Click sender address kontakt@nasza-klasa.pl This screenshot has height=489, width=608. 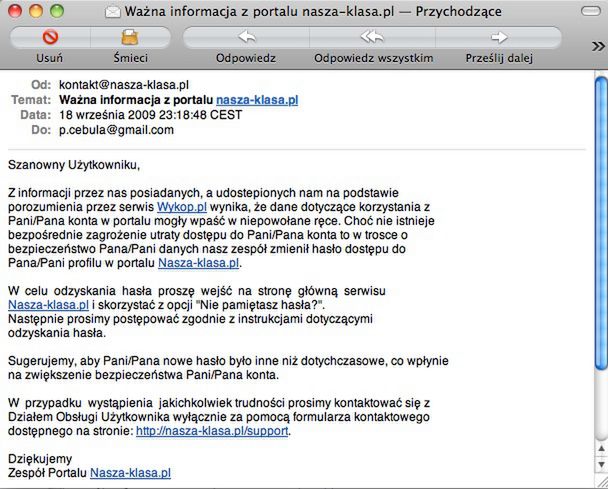tap(124, 85)
